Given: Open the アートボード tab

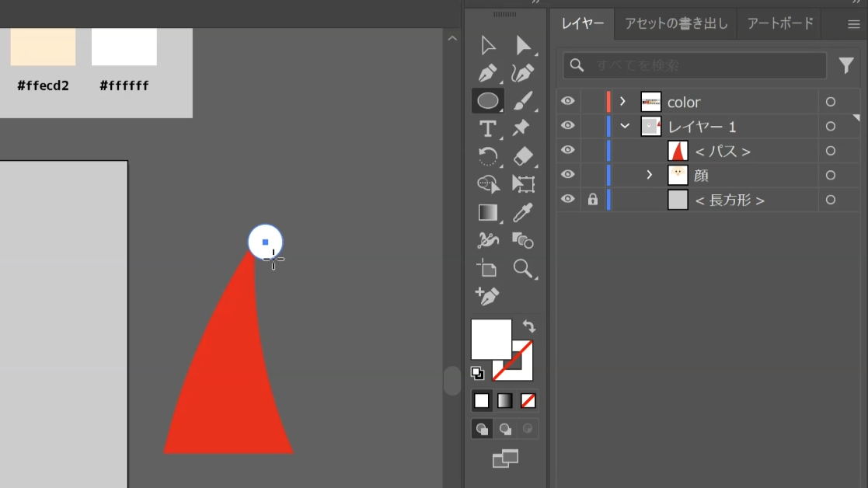Looking at the screenshot, I should click(x=780, y=23).
